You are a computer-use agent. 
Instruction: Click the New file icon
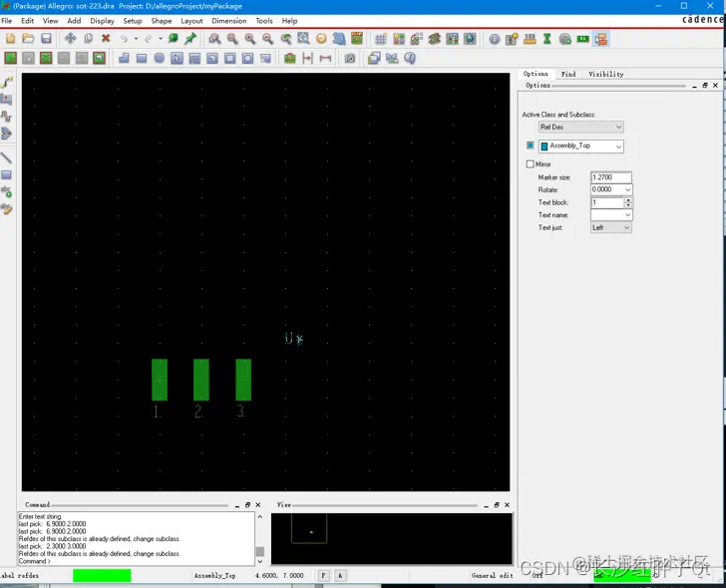point(10,39)
